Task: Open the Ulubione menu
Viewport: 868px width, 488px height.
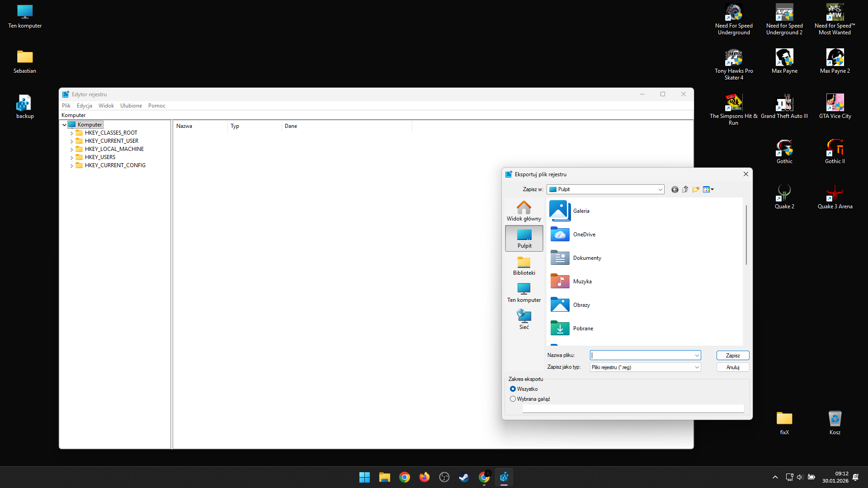Action: coord(131,106)
